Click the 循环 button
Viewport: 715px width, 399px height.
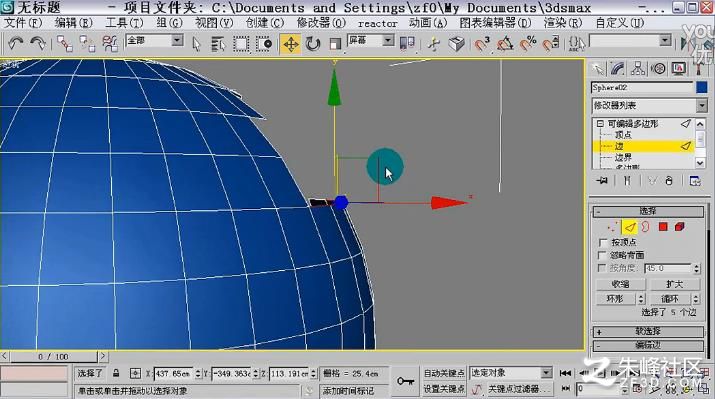click(670, 299)
